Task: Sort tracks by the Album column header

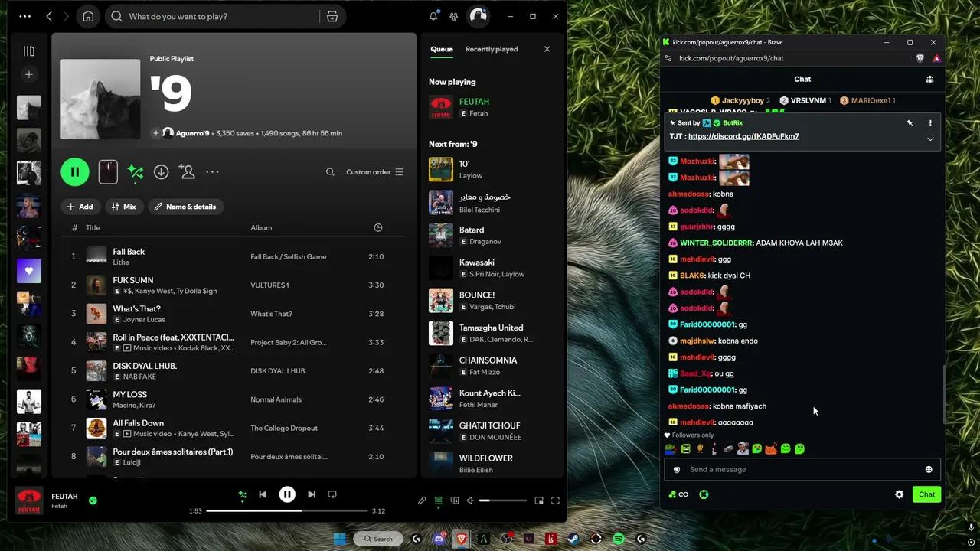Action: point(261,227)
